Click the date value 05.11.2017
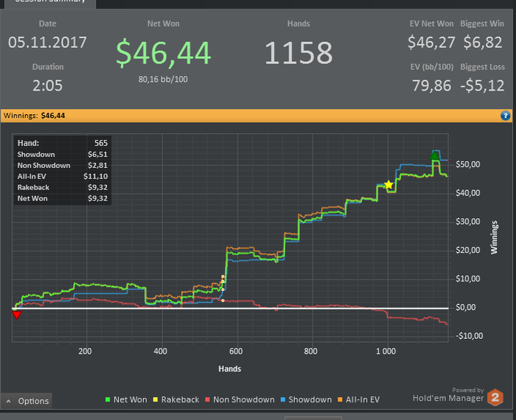This screenshot has height=420, width=516. point(47,43)
